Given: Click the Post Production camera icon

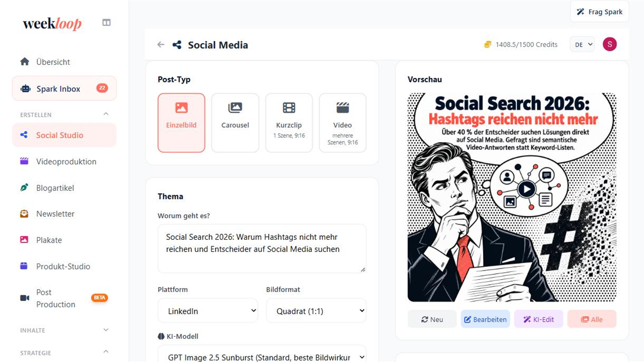Looking at the screenshot, I should (x=24, y=298).
